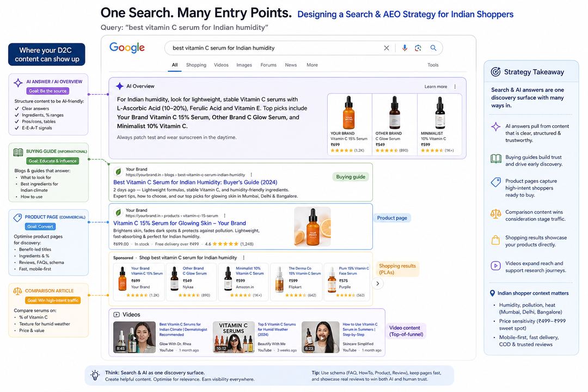Image resolution: width=588 pixels, height=392 pixels.
Task: Click the Videos section play icon
Action: (x=117, y=315)
